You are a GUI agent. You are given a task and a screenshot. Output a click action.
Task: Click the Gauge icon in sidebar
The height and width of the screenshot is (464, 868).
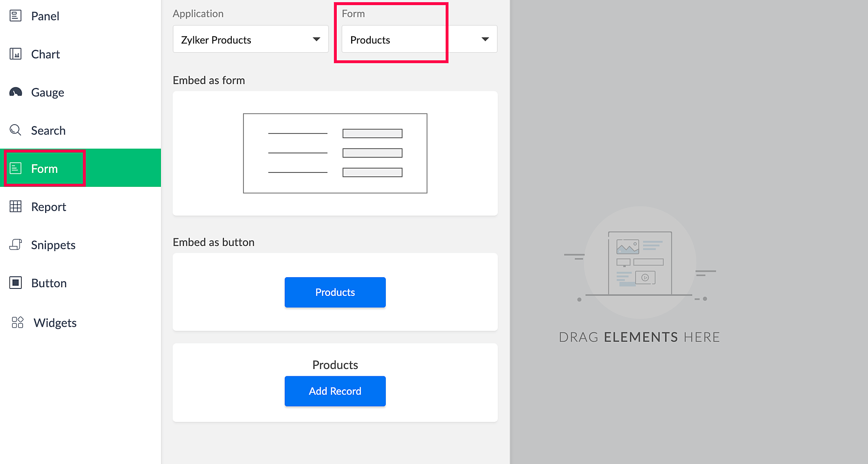tap(16, 92)
